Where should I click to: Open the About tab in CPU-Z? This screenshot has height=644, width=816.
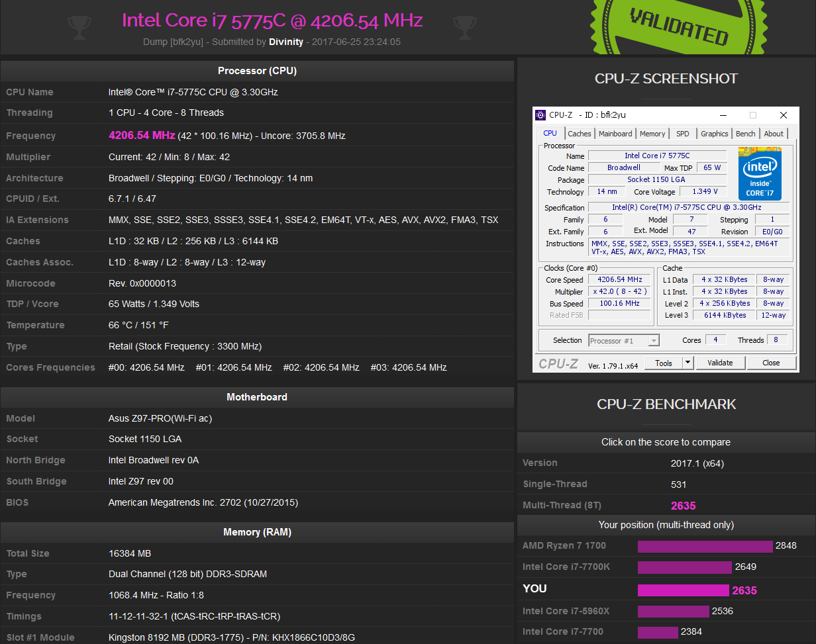pos(774,134)
